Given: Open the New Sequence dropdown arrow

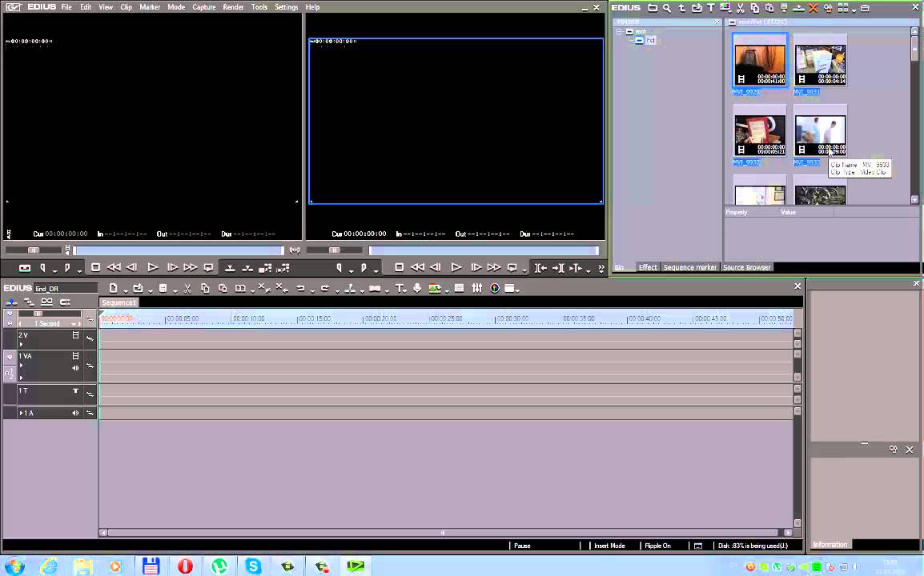Looking at the screenshot, I should coord(125,290).
